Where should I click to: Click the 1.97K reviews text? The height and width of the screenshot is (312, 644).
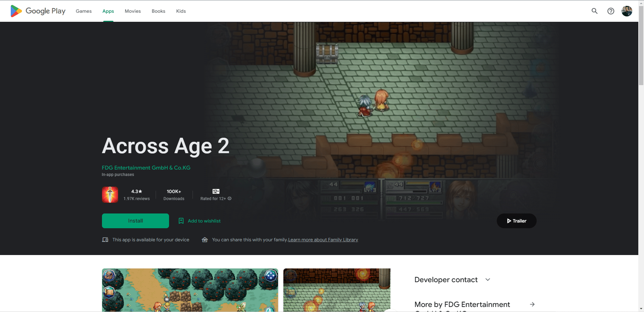pyautogui.click(x=137, y=199)
